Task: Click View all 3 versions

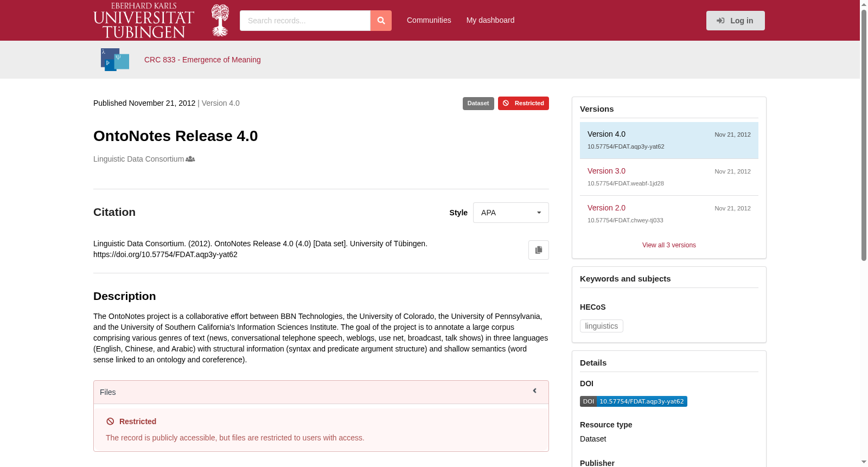Action: tap(669, 245)
